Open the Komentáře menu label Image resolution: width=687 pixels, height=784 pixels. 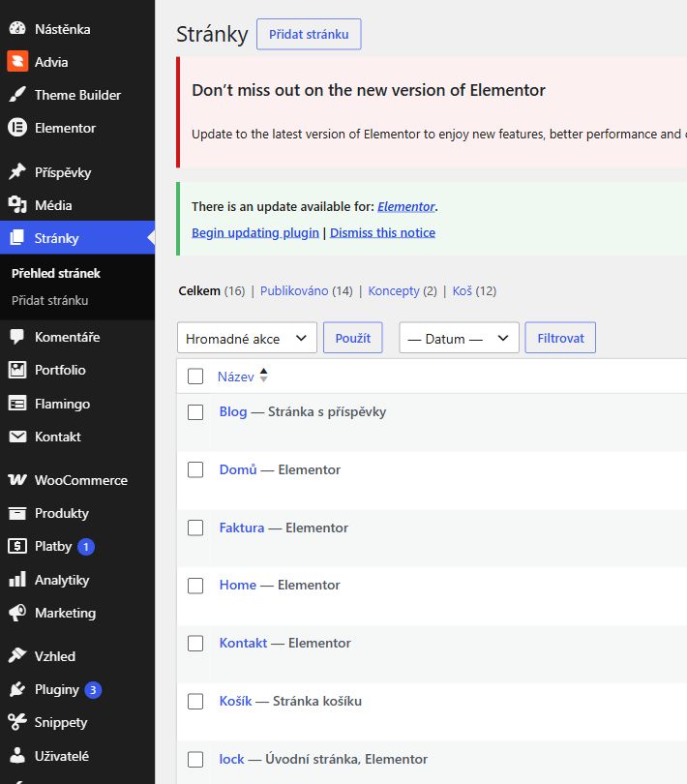point(68,337)
